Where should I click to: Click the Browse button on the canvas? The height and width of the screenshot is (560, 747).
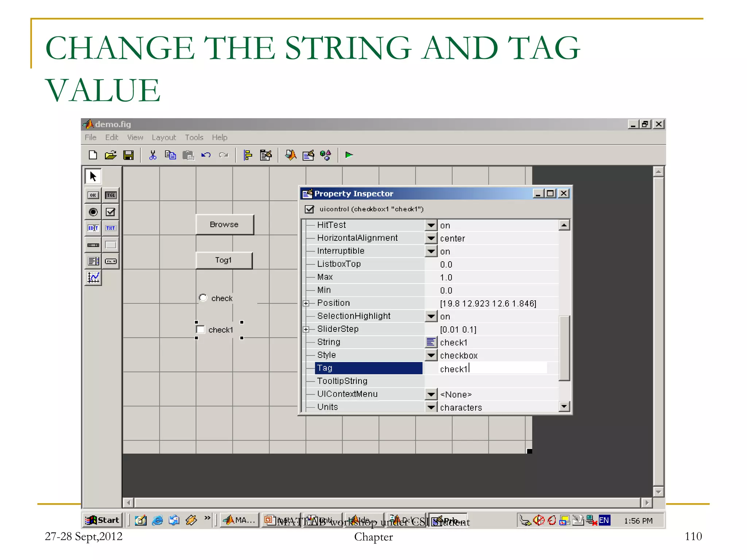click(224, 225)
